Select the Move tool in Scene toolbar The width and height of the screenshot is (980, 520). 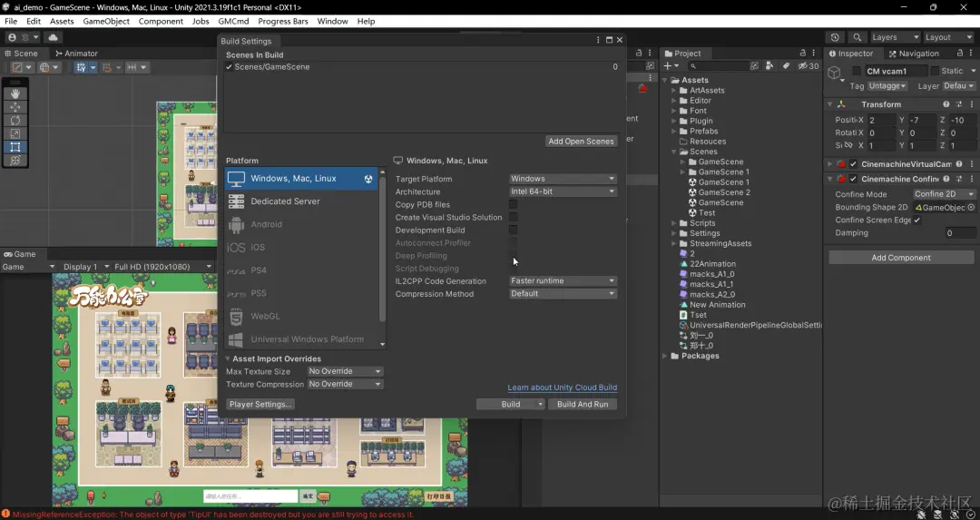pyautogui.click(x=15, y=107)
